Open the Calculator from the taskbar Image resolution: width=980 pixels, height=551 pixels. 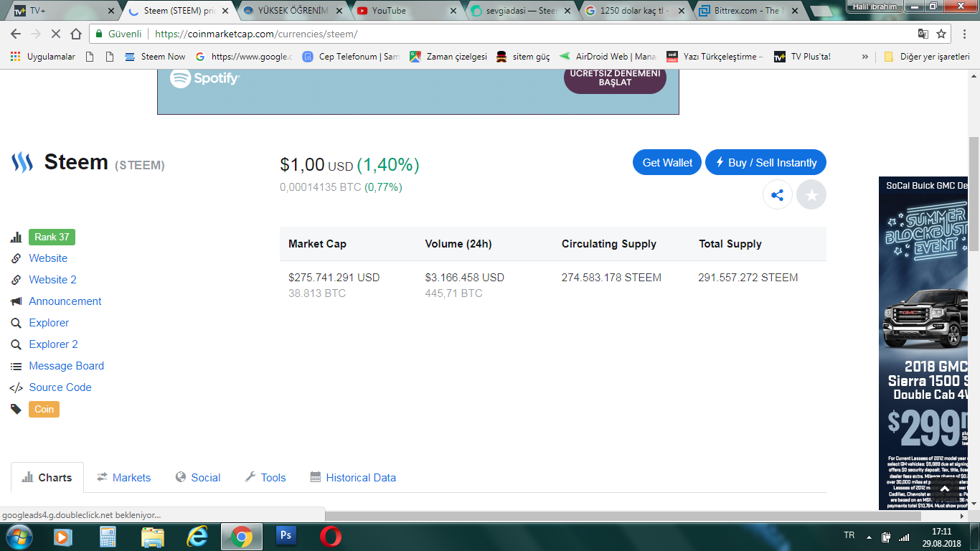pyautogui.click(x=108, y=537)
